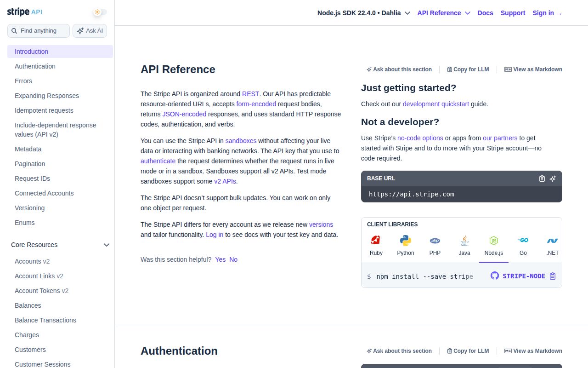
Task: Follow the form-encoded link
Action: pyautogui.click(x=256, y=104)
